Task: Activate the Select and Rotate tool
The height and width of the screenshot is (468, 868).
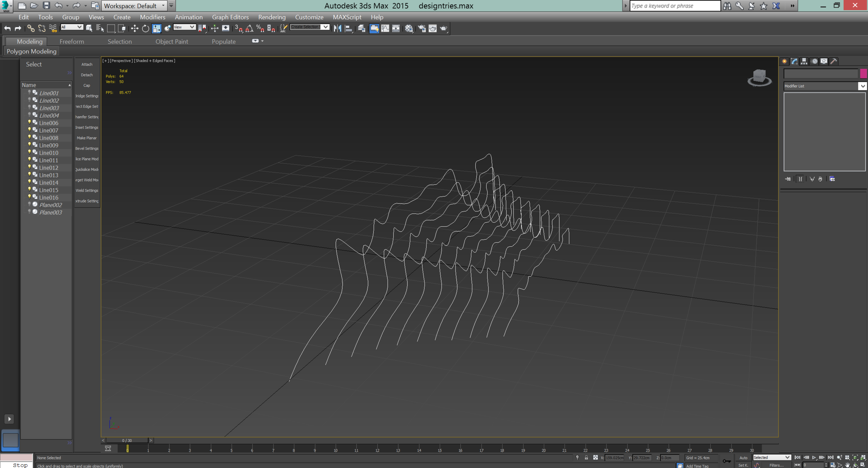Action: point(145,28)
